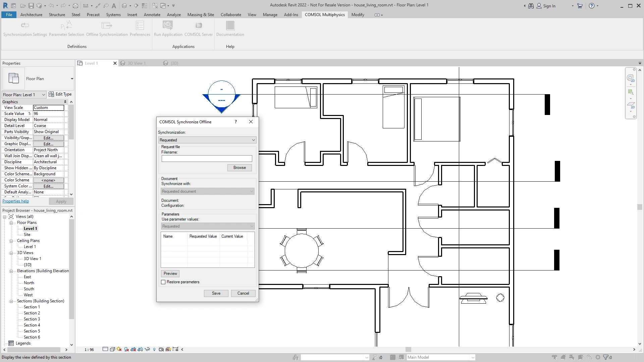This screenshot has height=362, width=644.
Task: Open the Floor Plan: Level 1 selector dropdown
Action: 24,95
